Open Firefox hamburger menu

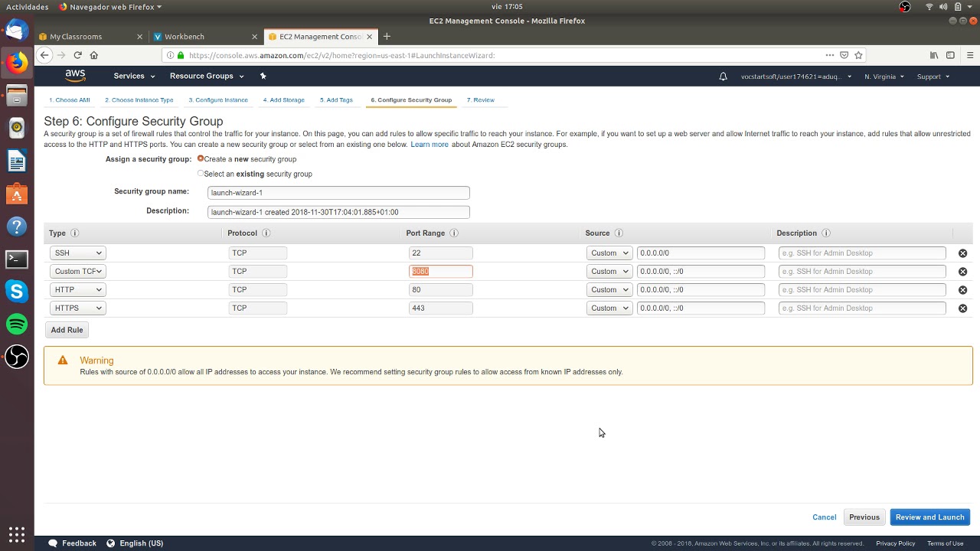click(970, 55)
